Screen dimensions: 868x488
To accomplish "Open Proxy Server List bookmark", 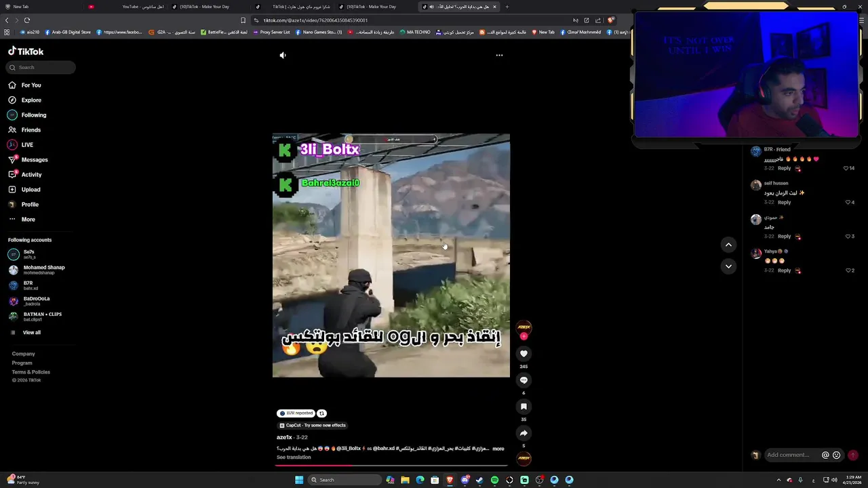I will pos(271,32).
